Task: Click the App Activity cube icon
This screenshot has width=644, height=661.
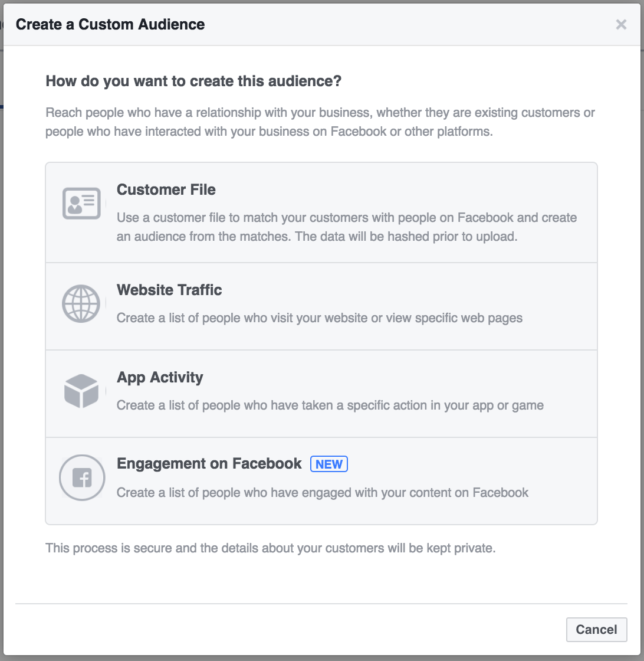Action: coord(81,391)
